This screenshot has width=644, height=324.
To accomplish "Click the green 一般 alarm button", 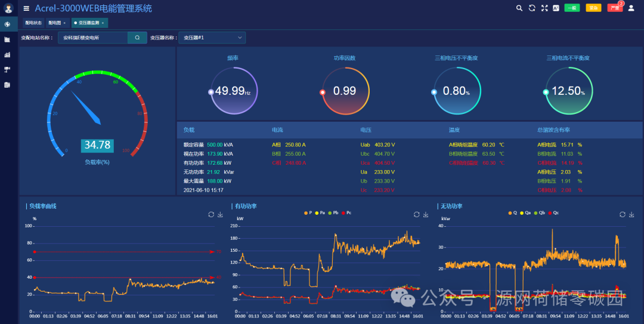I will coord(572,8).
